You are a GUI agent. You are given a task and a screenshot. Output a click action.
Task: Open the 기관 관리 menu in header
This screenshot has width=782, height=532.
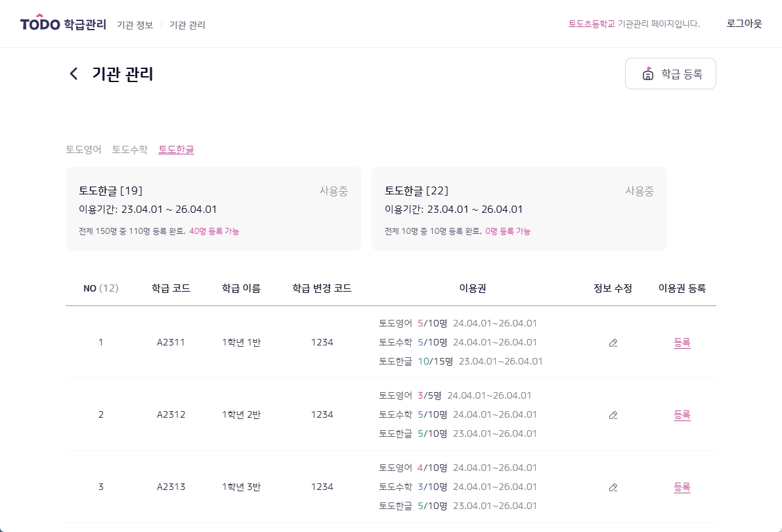[x=187, y=25]
